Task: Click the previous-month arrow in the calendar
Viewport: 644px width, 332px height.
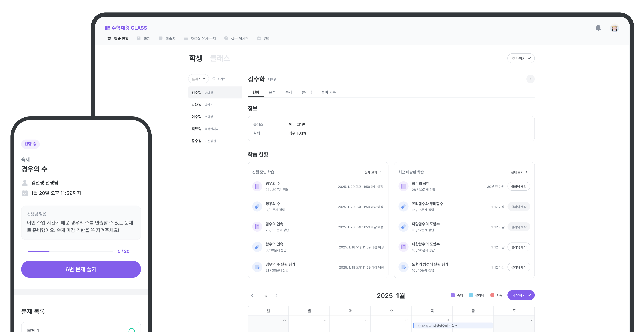Action: tap(252, 295)
